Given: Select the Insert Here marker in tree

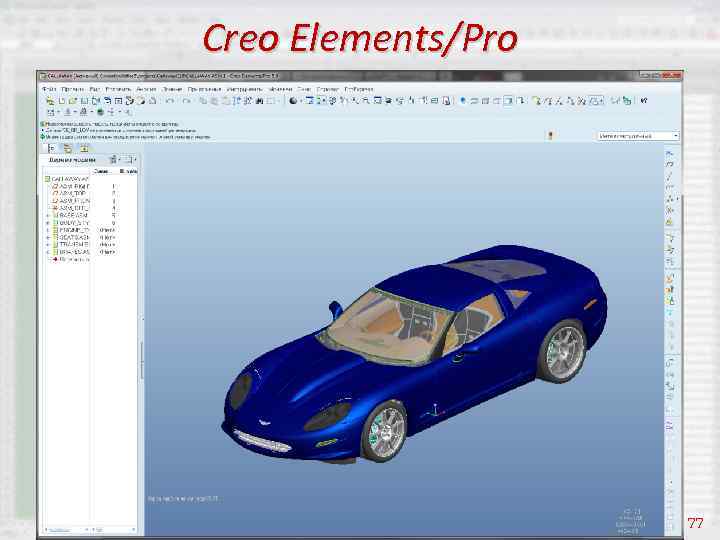Looking at the screenshot, I should [70, 259].
